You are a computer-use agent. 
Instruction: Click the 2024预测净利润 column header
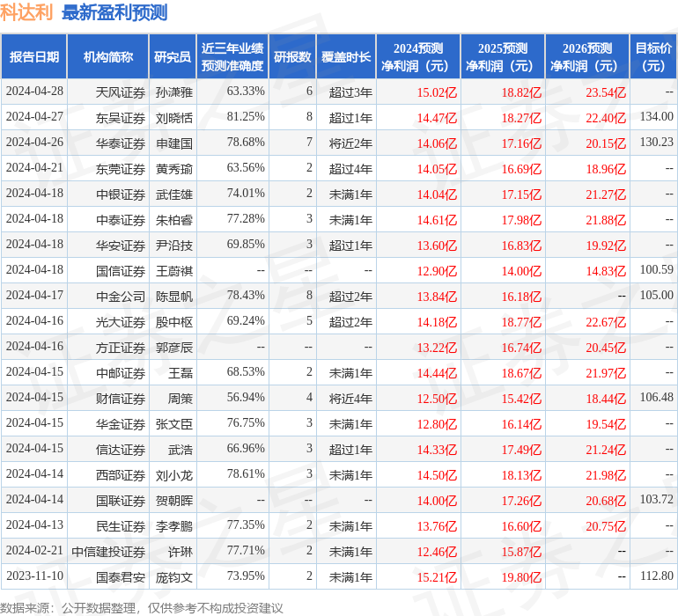(418, 56)
